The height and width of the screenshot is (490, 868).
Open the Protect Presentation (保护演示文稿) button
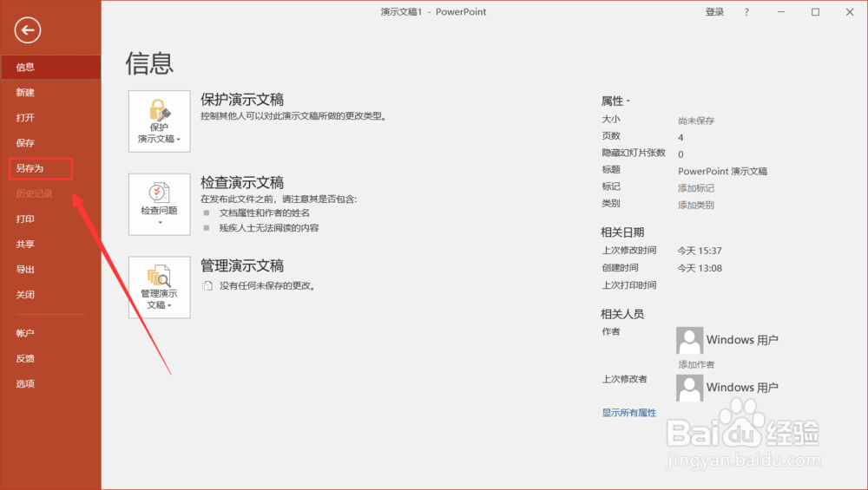[160, 121]
